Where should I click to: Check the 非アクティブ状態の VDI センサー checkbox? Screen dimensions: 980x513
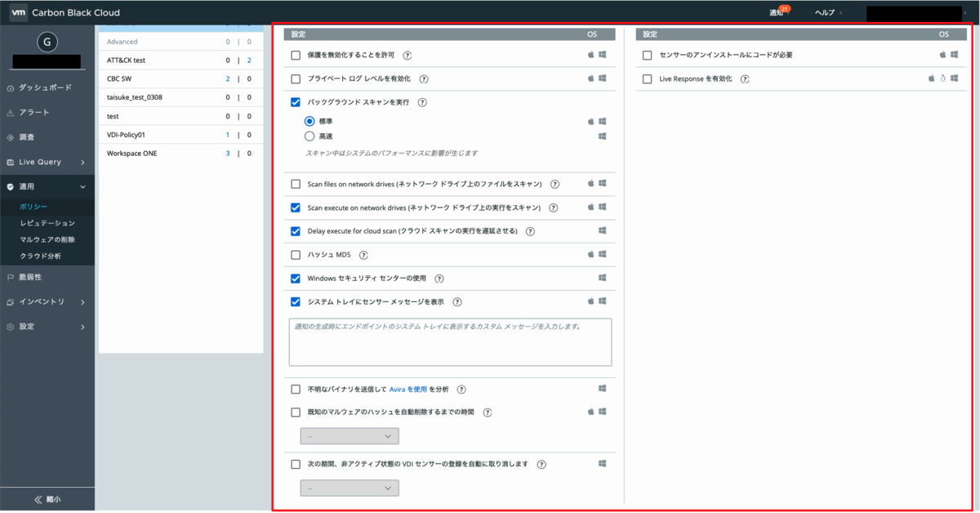click(296, 464)
